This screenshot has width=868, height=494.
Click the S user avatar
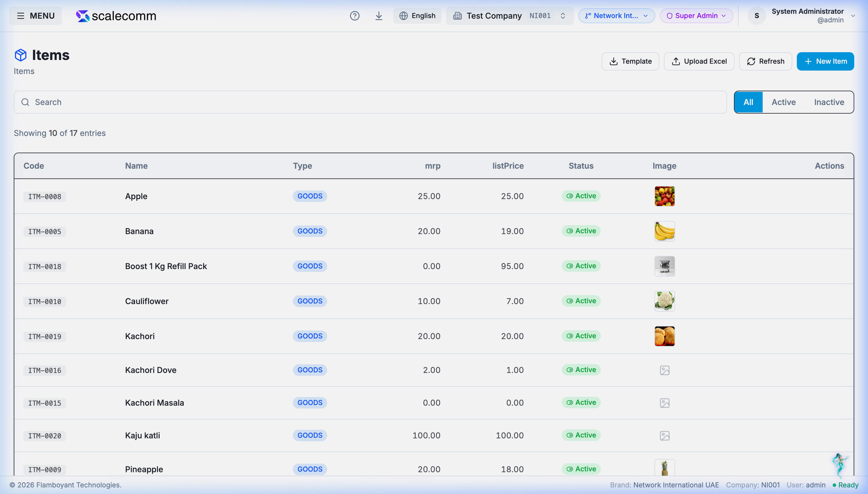757,15
